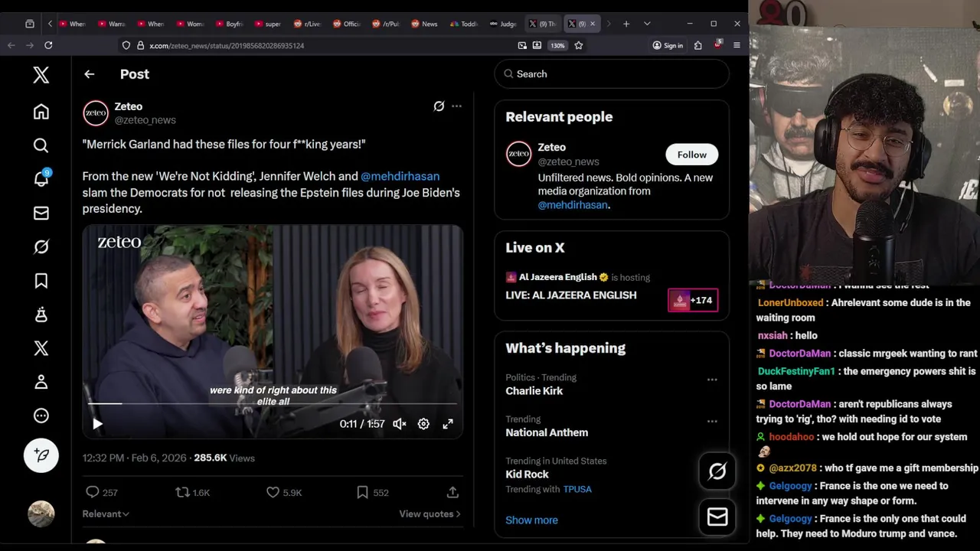Reload the browser page

coord(48,46)
